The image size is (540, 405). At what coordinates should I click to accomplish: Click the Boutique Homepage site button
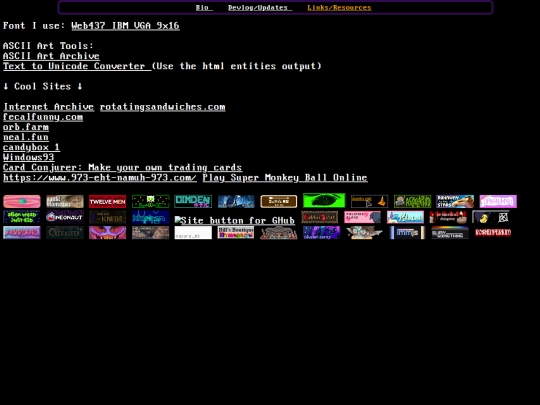[236, 232]
